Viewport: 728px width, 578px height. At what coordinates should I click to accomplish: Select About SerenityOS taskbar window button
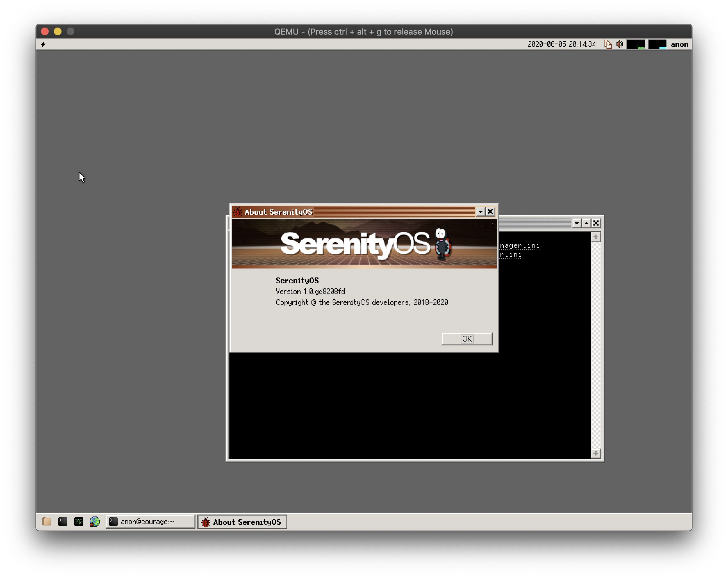click(x=242, y=522)
